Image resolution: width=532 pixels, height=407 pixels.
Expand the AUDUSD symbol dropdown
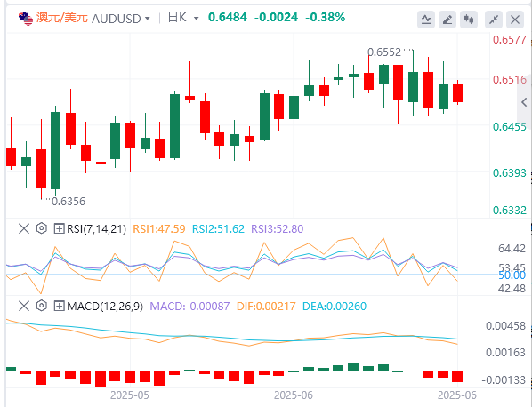(x=148, y=19)
